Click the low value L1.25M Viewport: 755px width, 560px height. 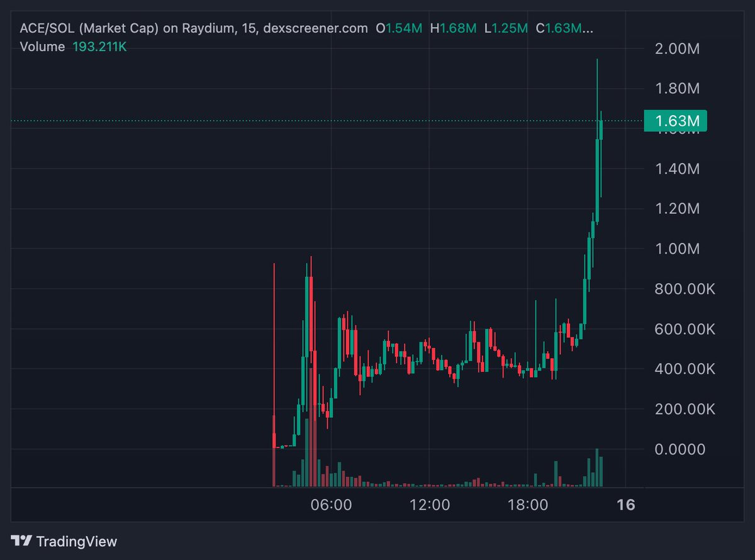[505, 28]
